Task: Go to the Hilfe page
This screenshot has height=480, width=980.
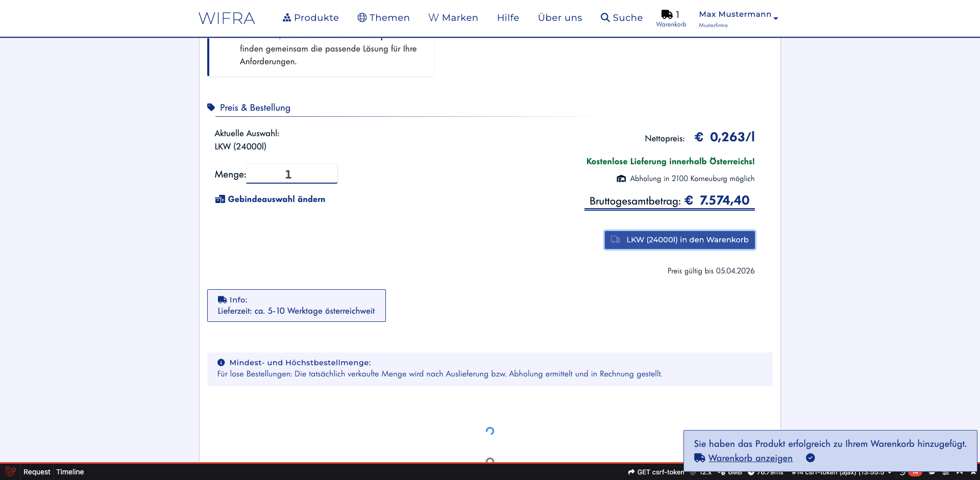Action: 508,18
